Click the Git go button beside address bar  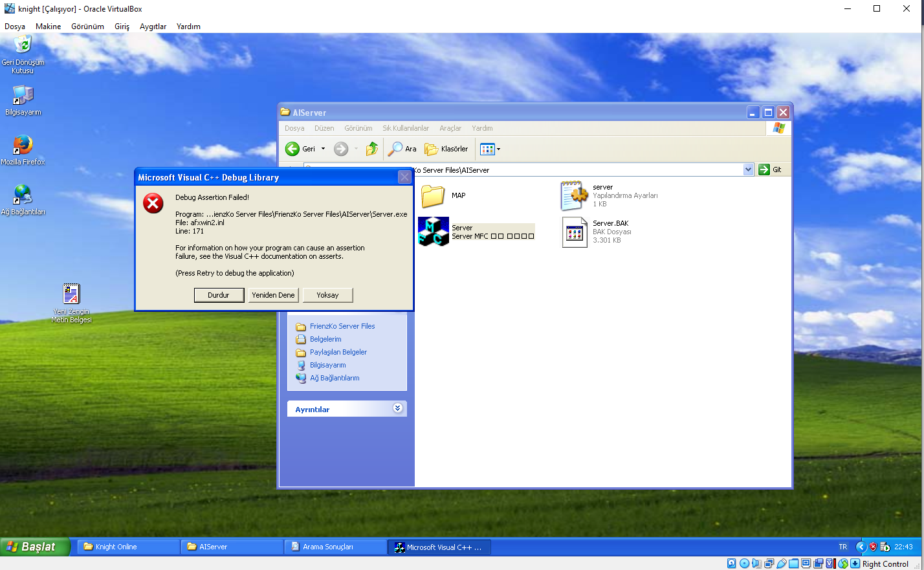coord(770,170)
